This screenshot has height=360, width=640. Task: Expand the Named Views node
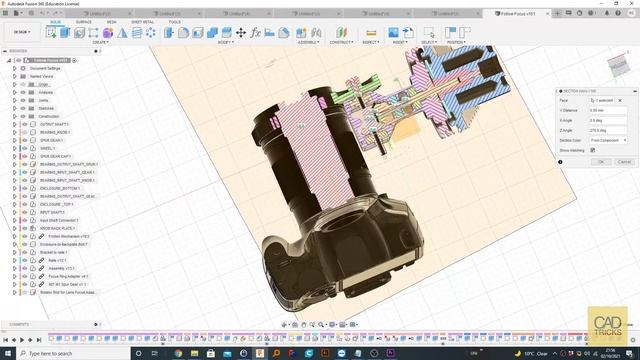[15, 76]
